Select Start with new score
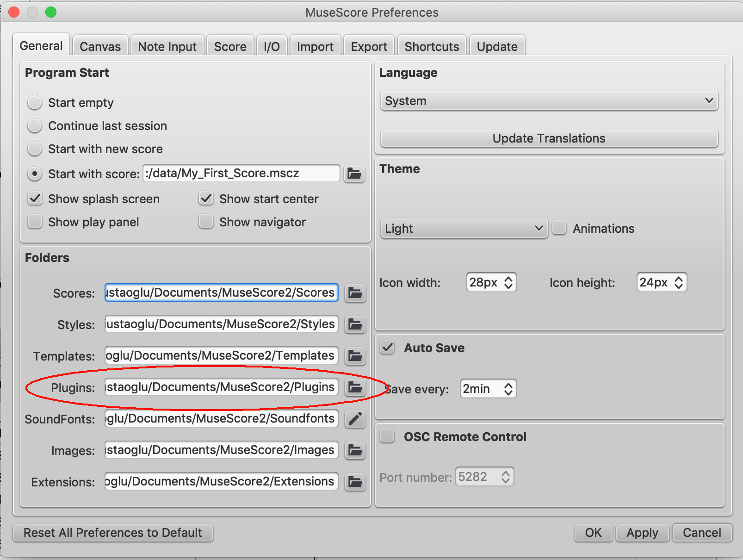This screenshot has height=560, width=743. pos(35,149)
